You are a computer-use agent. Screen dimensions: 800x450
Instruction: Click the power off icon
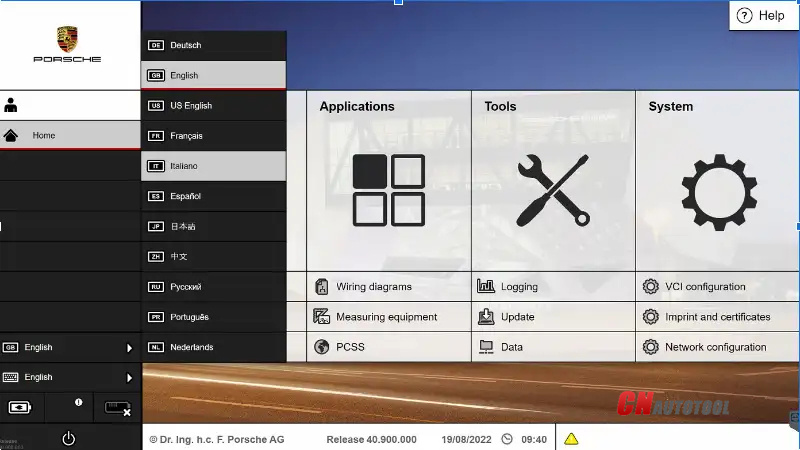(68, 438)
